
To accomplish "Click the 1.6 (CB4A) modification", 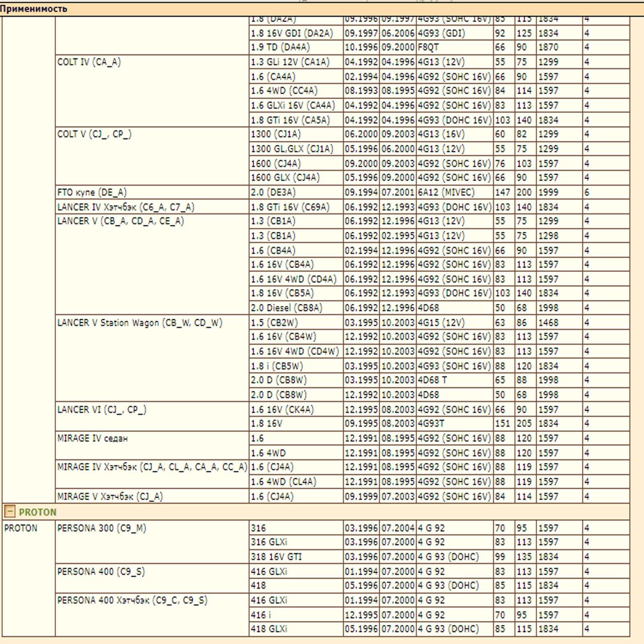I will [296, 250].
